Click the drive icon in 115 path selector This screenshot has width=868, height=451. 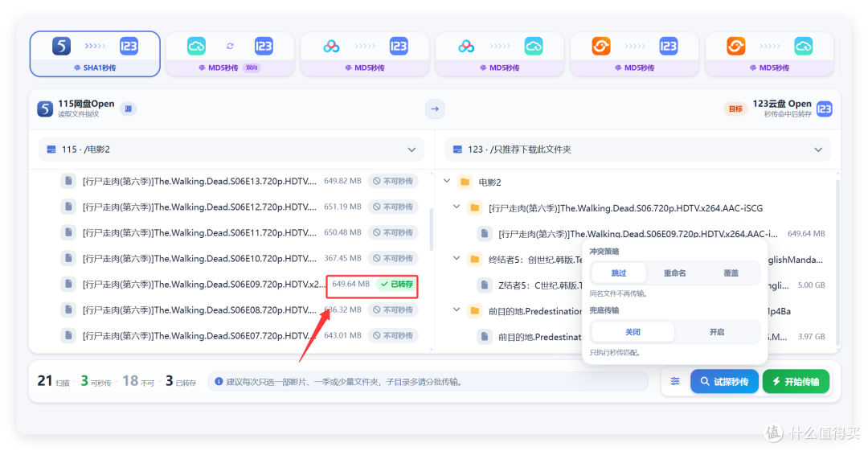click(x=51, y=150)
